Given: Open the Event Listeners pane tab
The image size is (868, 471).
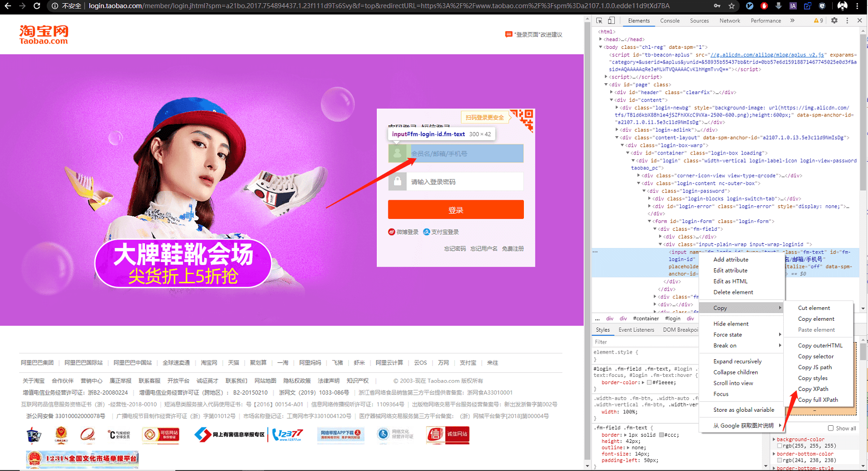Looking at the screenshot, I should click(636, 330).
